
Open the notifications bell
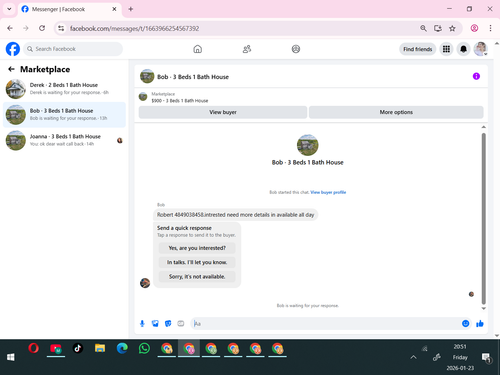(463, 49)
